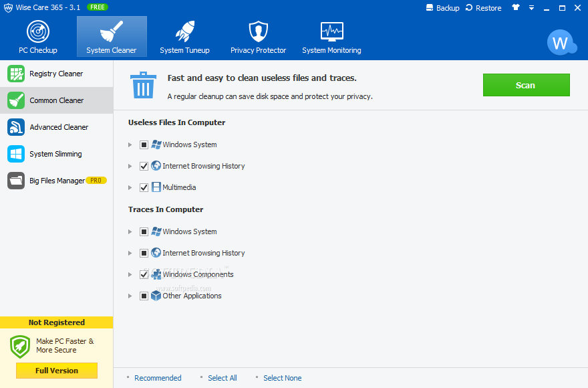Click globe icon under Traces In Computer
Image resolution: width=588 pixels, height=388 pixels.
156,253
